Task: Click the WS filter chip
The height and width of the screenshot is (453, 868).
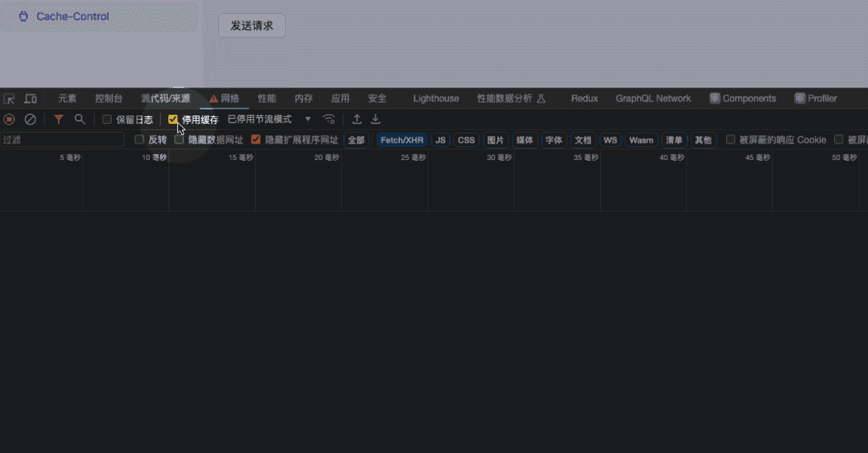Action: [610, 140]
